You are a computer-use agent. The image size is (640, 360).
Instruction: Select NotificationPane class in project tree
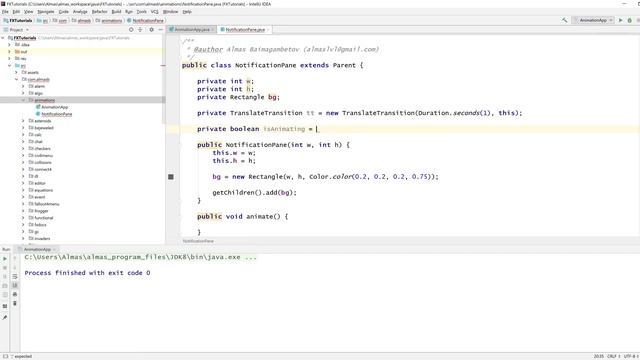coord(54,114)
